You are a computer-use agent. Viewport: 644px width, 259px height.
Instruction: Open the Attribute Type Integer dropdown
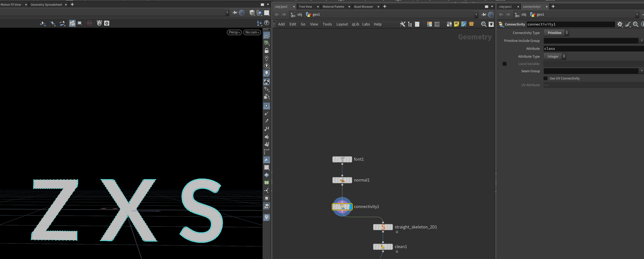554,56
